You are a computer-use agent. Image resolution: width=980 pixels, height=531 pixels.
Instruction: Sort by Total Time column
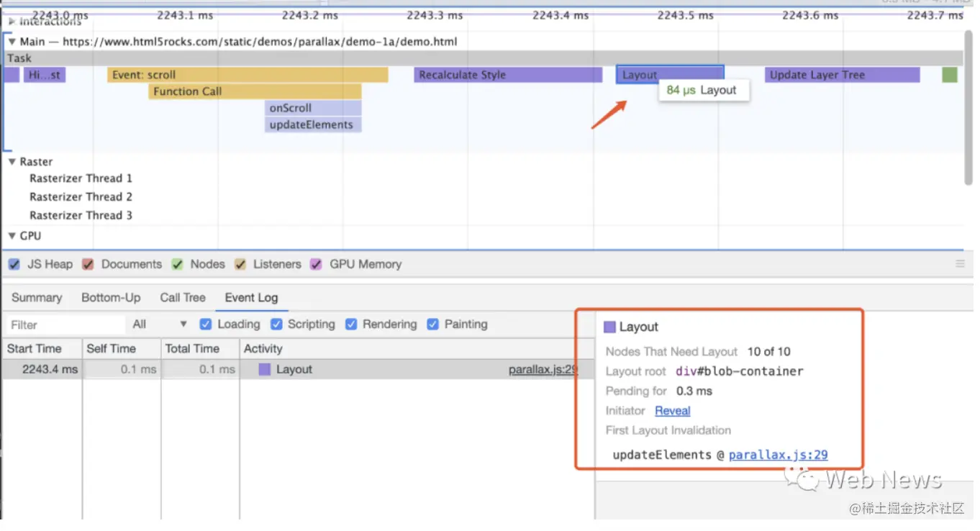click(200, 348)
